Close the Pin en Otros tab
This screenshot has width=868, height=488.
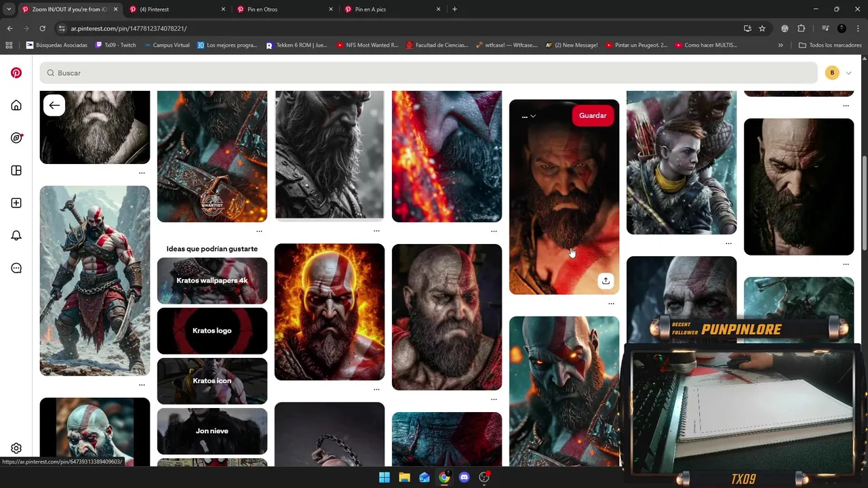coord(331,9)
